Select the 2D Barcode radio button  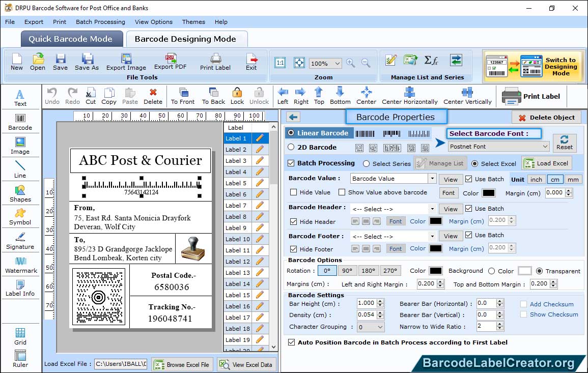coord(291,147)
